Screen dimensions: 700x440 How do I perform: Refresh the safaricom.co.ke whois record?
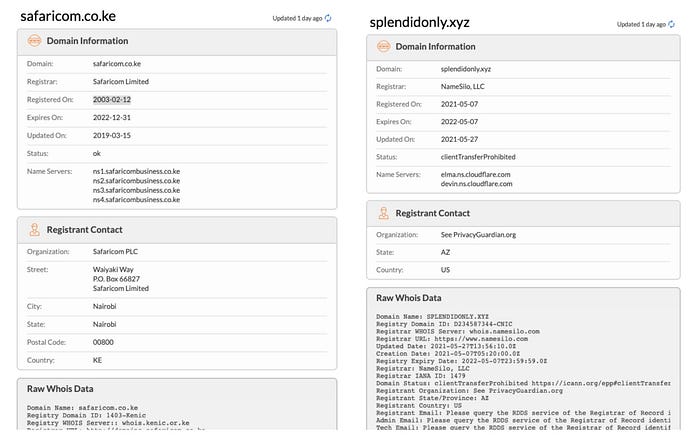click(328, 18)
